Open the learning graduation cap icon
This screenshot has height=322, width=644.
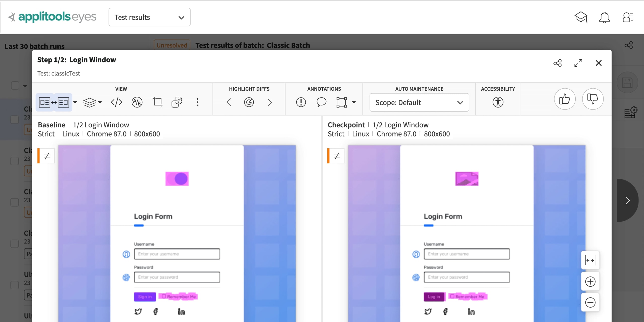click(x=581, y=17)
